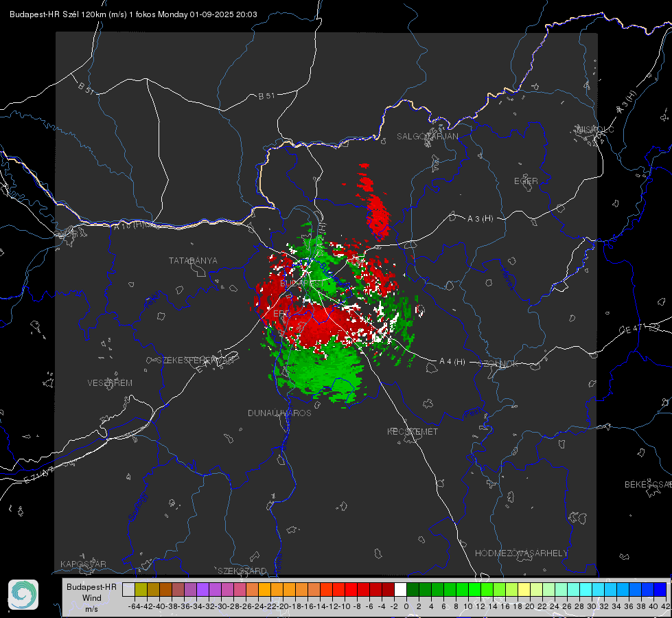Image resolution: width=672 pixels, height=618 pixels.
Task: Click the SALGÓTARJÁN city label
Action: [427, 137]
